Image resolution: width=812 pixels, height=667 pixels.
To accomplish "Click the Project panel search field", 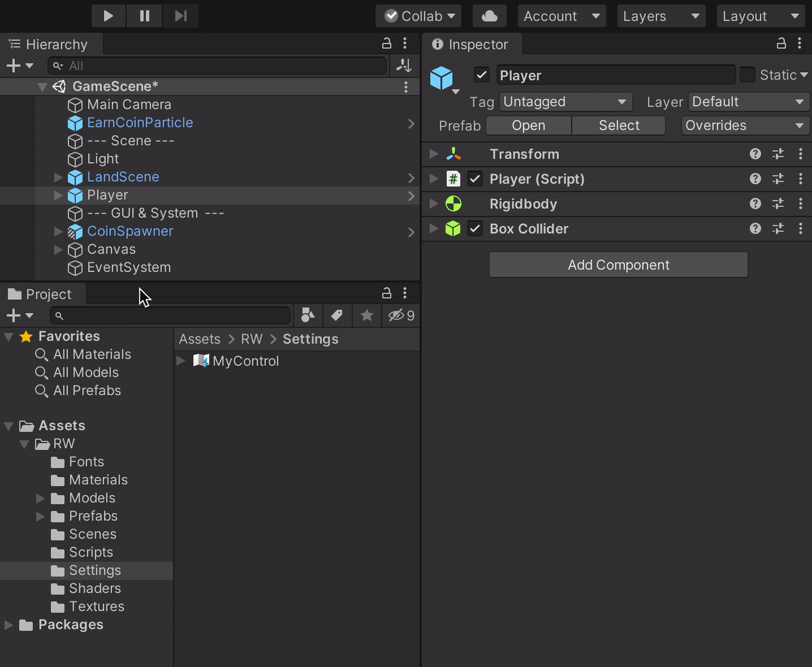I will coord(170,316).
